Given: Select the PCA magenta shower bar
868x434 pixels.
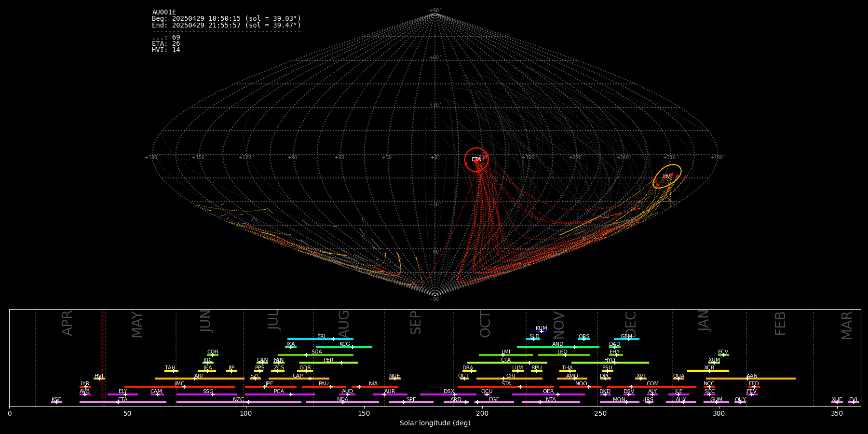Looking at the screenshot, I should [x=280, y=394].
